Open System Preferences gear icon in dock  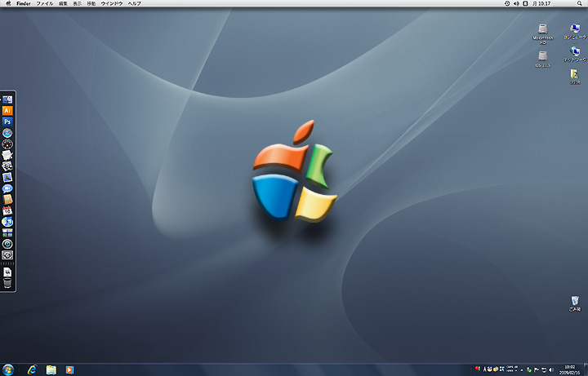[x=7, y=255]
